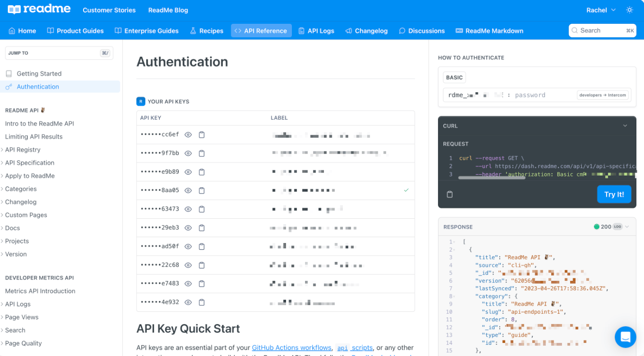Open Getting Started page
The height and width of the screenshot is (356, 644).
(39, 74)
